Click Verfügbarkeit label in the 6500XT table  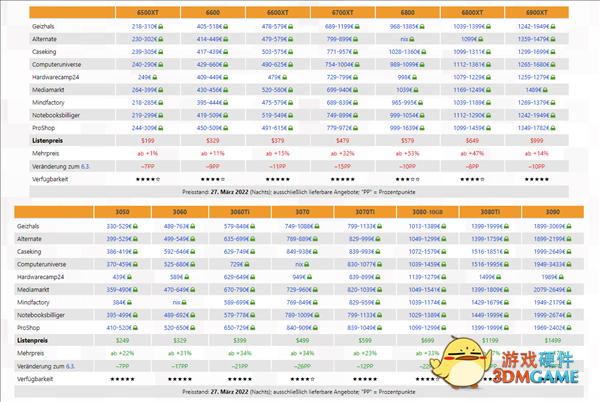tap(50, 179)
